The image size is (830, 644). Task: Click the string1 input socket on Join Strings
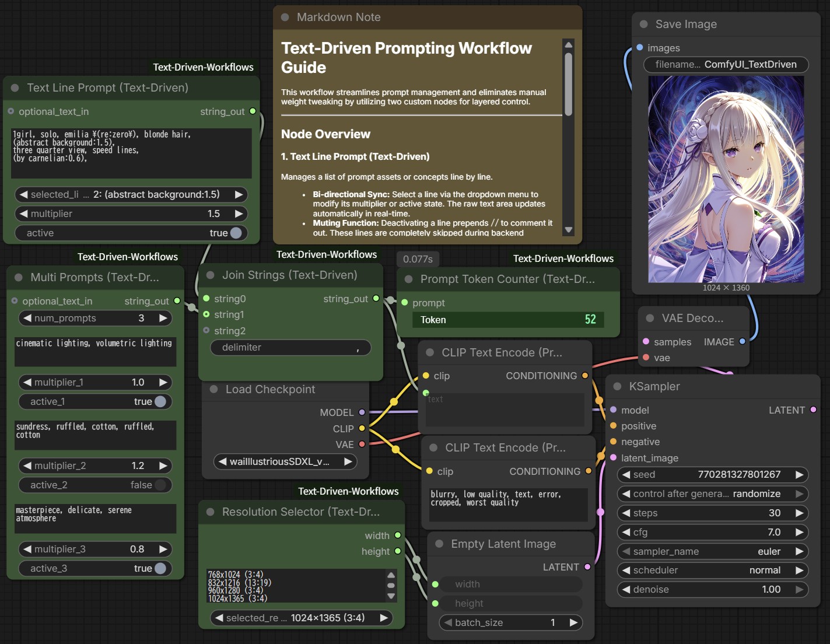(206, 314)
